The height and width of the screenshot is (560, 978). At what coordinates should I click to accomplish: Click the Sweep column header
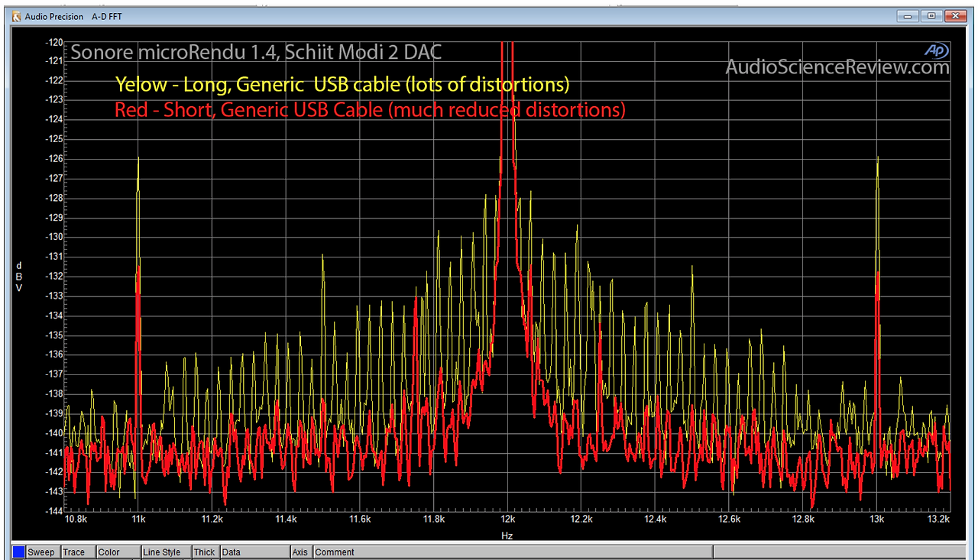pyautogui.click(x=43, y=552)
